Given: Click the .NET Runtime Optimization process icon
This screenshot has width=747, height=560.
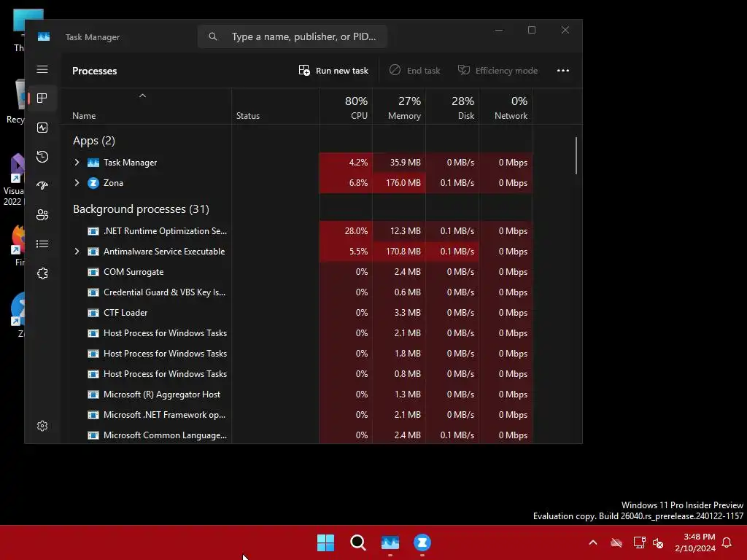Looking at the screenshot, I should pos(93,231).
